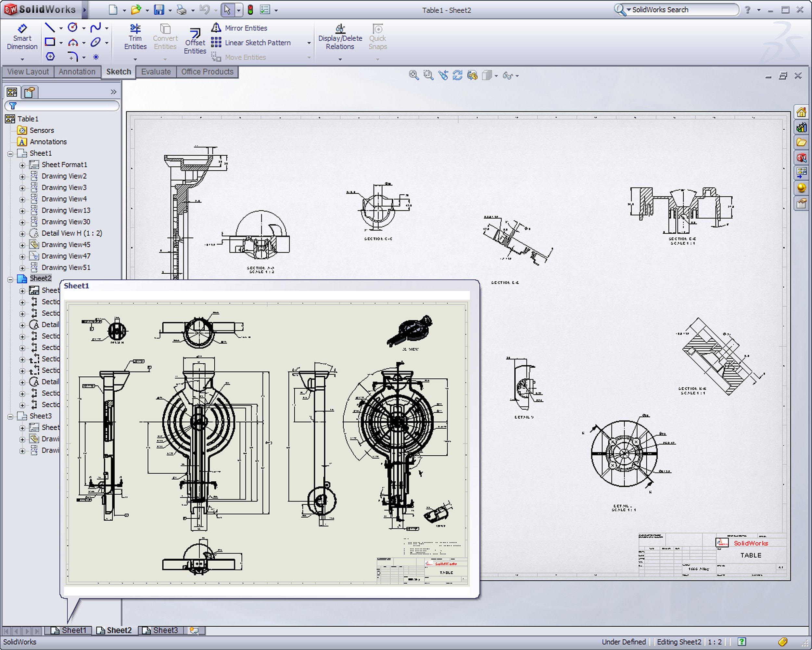Switch to PropertyManager panel tab icon

pyautogui.click(x=29, y=92)
